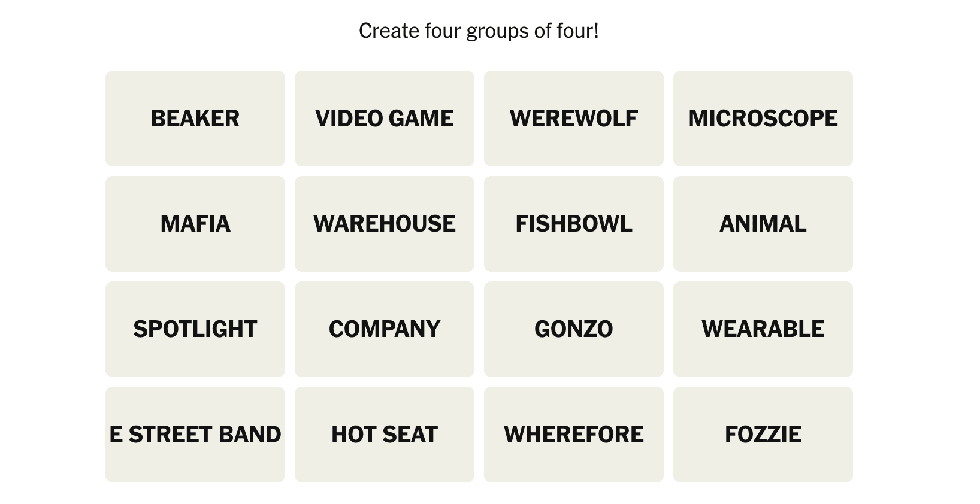Tap the COMPANY word tile
The image size is (980, 504).
point(385,329)
